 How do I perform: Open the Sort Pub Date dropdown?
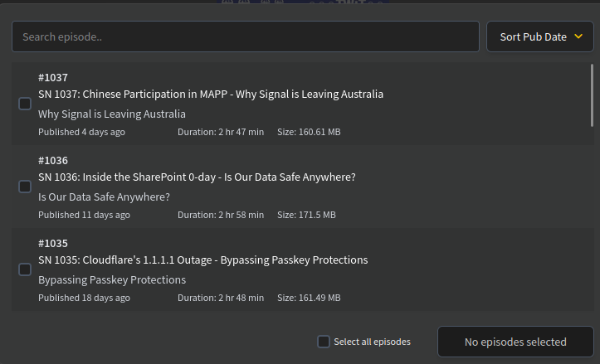(540, 36)
